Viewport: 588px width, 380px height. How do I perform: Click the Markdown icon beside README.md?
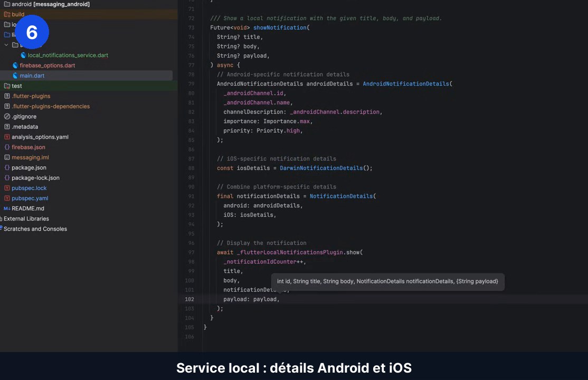[7, 208]
